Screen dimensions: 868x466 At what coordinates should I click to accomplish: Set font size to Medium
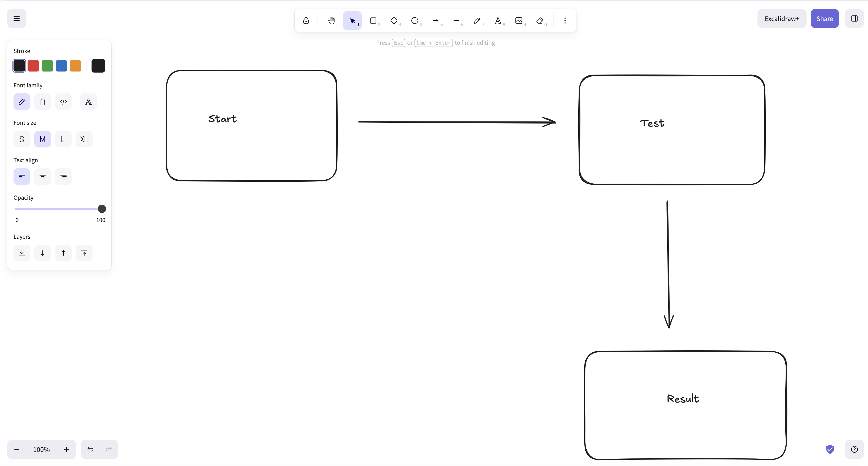pos(42,139)
